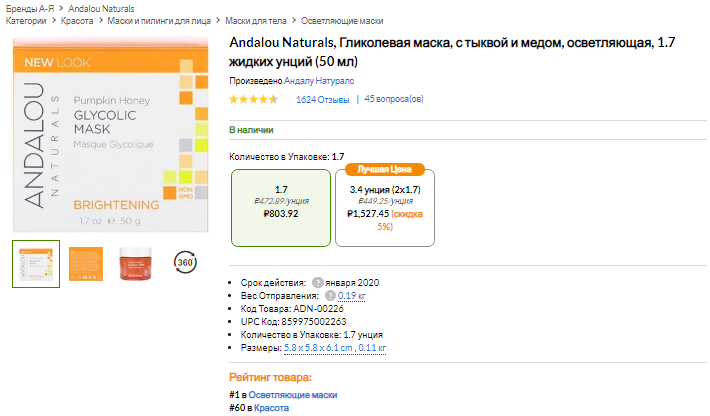Click the product dimensions link

[335, 348]
